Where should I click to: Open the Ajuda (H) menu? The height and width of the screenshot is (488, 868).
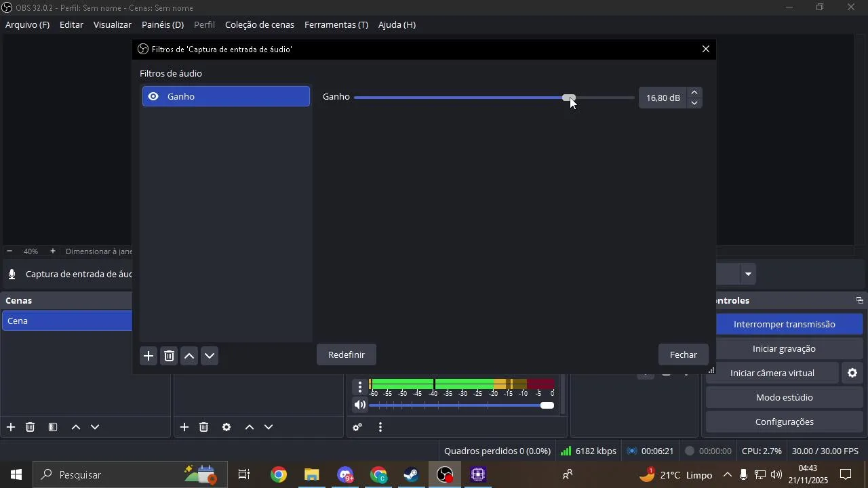coord(397,24)
